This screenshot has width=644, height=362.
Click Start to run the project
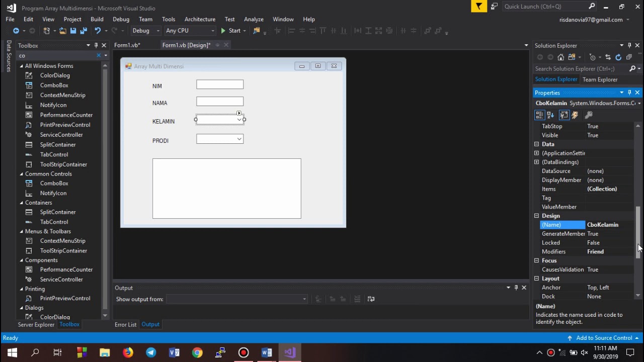[x=231, y=31]
